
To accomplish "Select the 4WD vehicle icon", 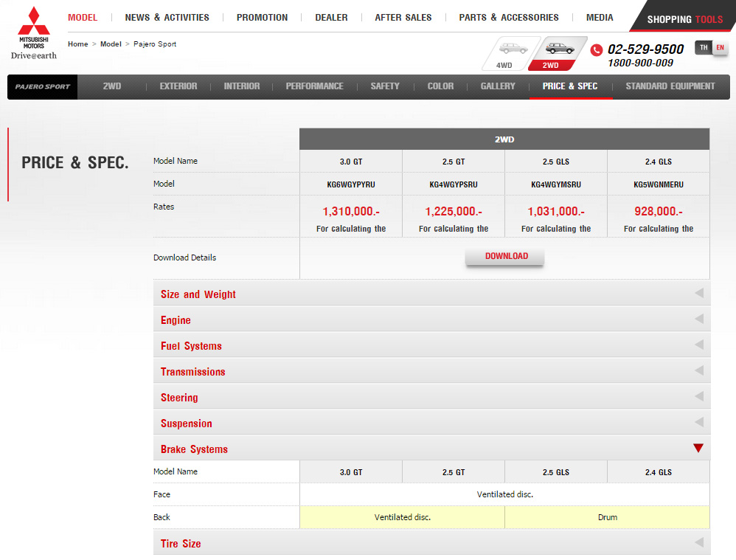I will [x=510, y=54].
